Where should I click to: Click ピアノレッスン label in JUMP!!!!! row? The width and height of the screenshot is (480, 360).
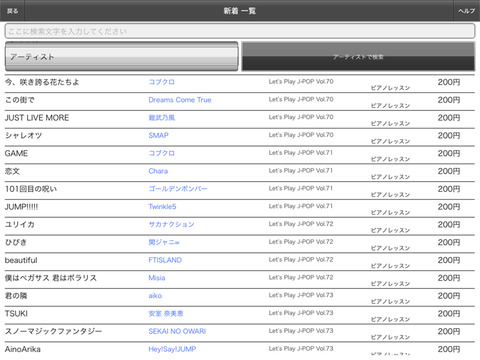(x=390, y=212)
